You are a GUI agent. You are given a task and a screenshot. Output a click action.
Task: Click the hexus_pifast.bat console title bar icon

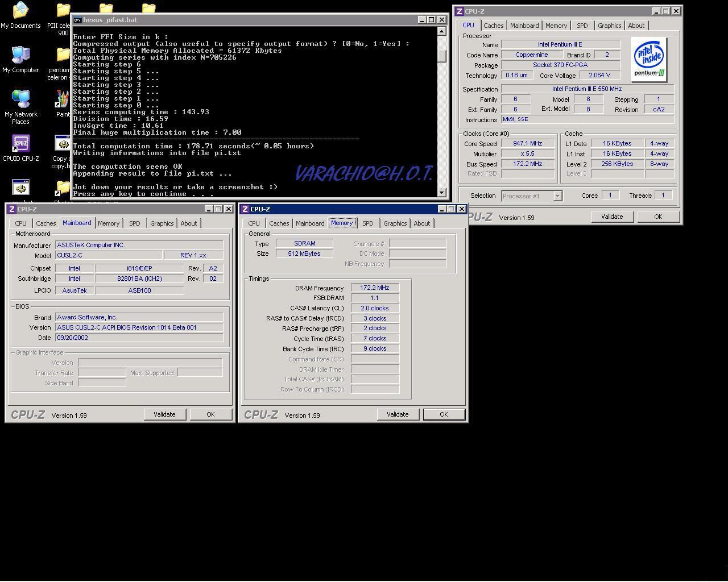coord(77,20)
